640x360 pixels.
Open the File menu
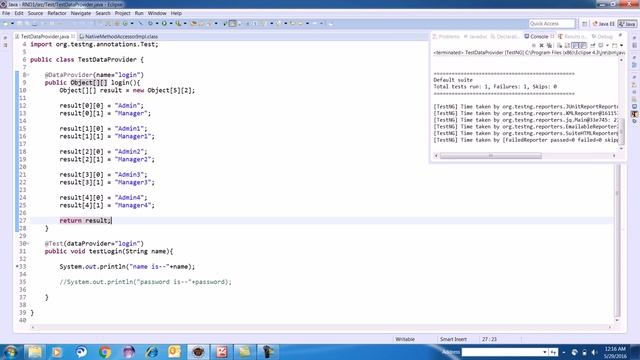[x=6, y=13]
